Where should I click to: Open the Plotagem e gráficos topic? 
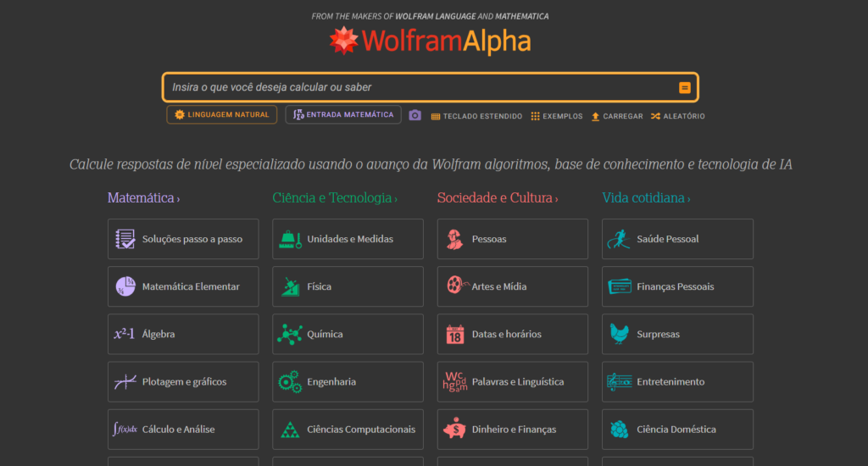point(183,382)
